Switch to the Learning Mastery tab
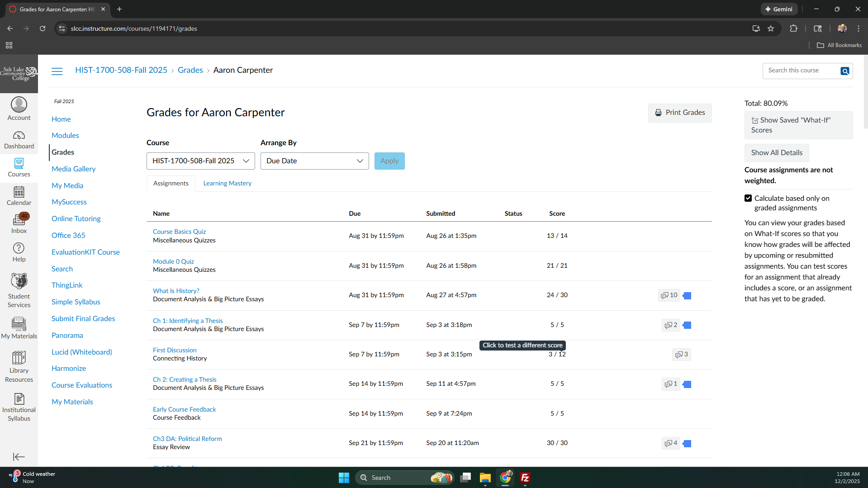 227,184
